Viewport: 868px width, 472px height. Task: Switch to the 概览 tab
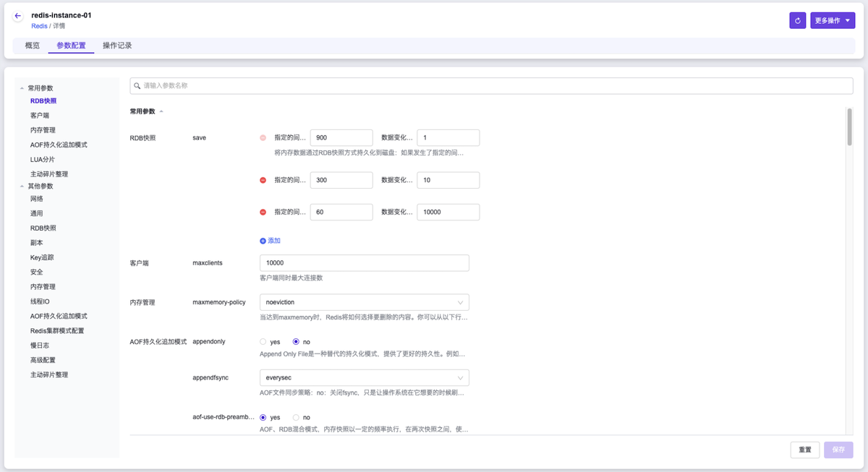pyautogui.click(x=33, y=46)
